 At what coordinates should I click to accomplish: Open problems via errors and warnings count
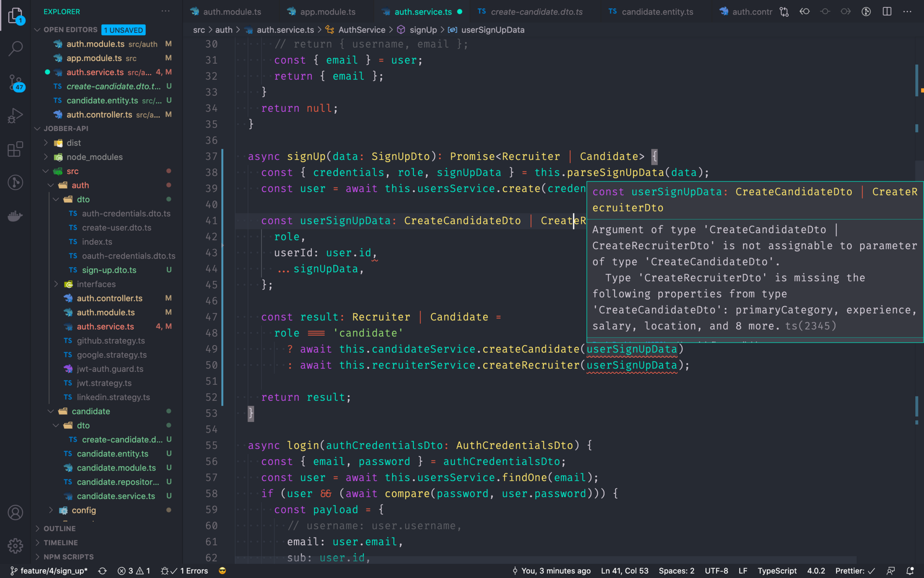tap(134, 571)
